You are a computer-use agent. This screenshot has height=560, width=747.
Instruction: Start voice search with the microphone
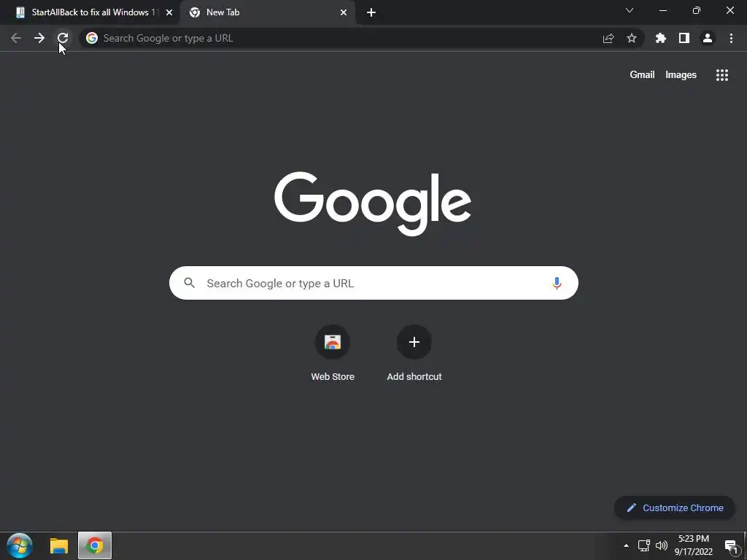click(x=557, y=284)
